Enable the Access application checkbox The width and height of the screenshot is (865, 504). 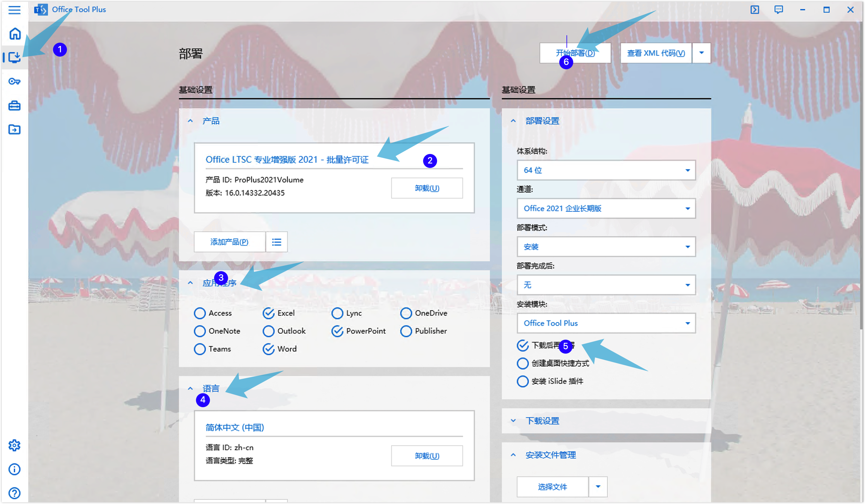tap(200, 313)
